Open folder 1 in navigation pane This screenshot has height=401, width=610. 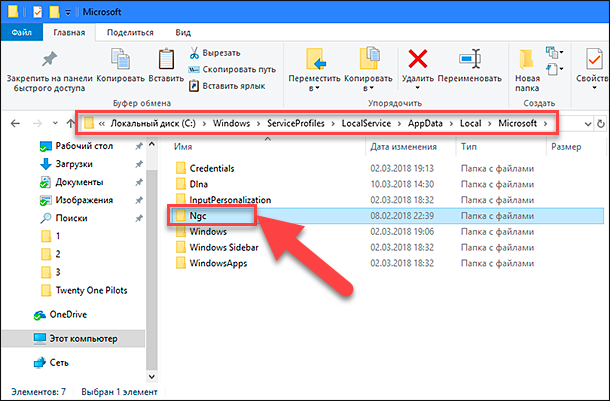tap(51, 236)
